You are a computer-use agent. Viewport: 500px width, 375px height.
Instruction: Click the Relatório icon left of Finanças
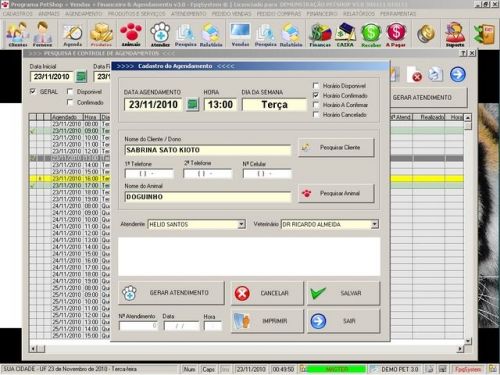(x=291, y=34)
